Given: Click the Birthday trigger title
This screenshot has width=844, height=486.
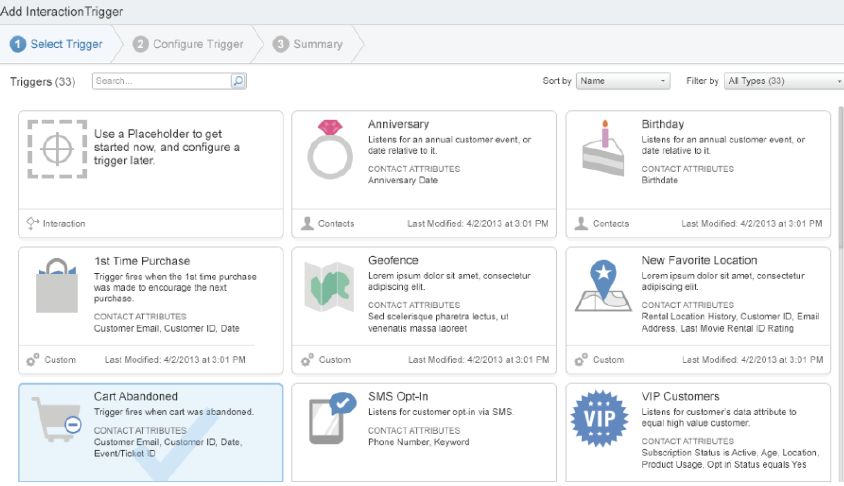Looking at the screenshot, I should (x=663, y=125).
